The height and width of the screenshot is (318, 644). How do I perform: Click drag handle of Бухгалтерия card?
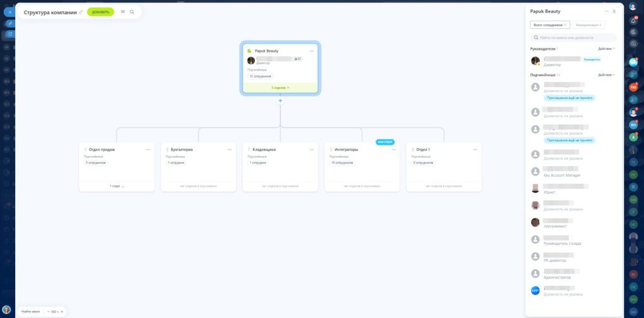pos(167,150)
